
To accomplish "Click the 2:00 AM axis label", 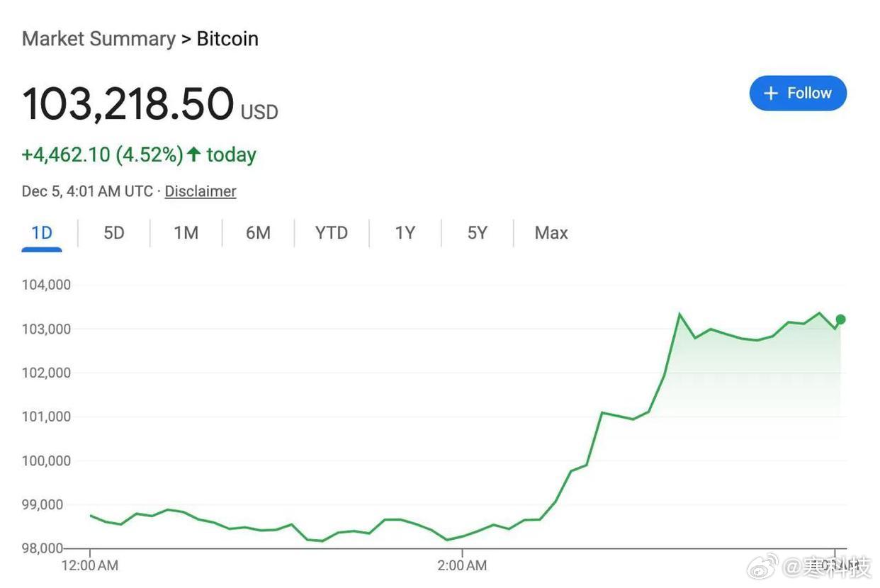I will point(462,565).
